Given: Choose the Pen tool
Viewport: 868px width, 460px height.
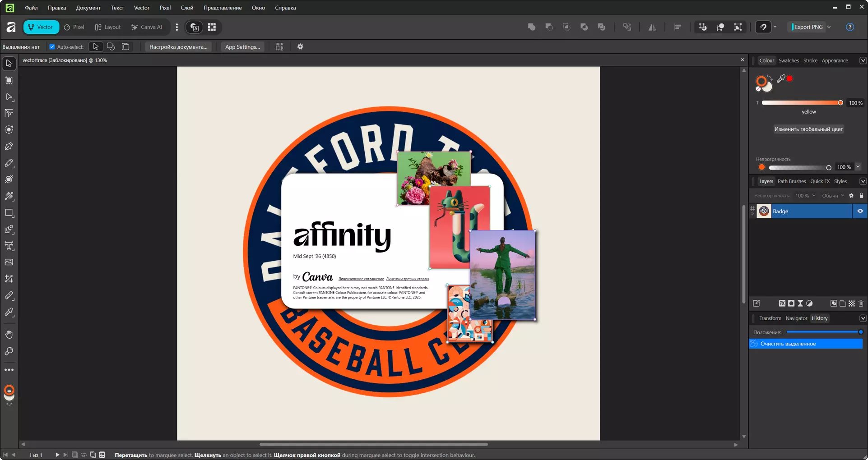Looking at the screenshot, I should pos(9,147).
